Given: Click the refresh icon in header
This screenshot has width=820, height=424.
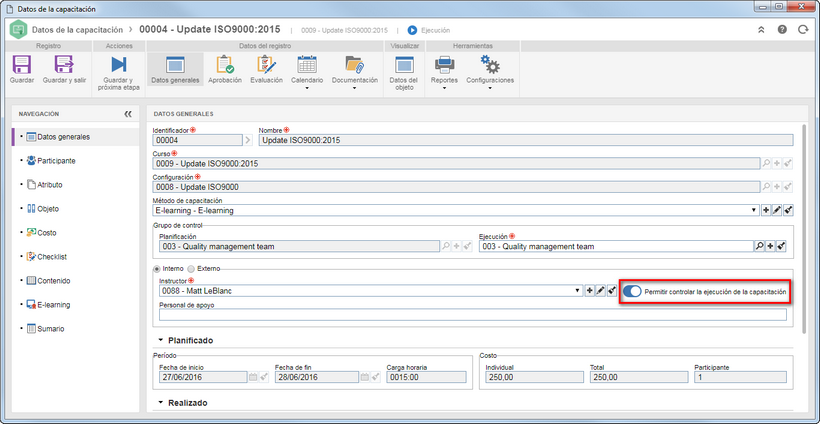Looking at the screenshot, I should click(803, 30).
